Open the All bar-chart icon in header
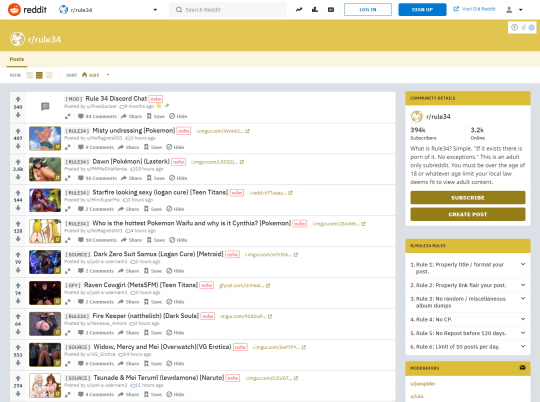 315,10
